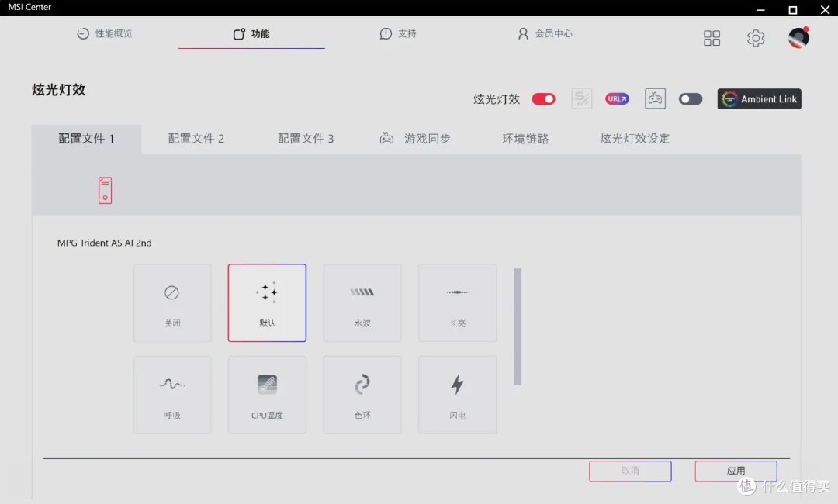The width and height of the screenshot is (838, 504).
Task: Click the Ambient Link button
Action: (x=760, y=98)
